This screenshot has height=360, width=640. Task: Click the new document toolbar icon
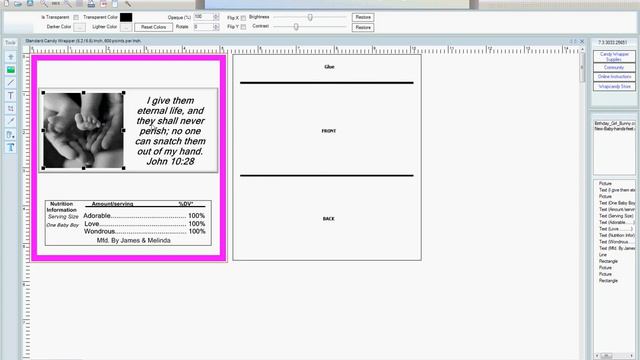[x=6, y=3]
